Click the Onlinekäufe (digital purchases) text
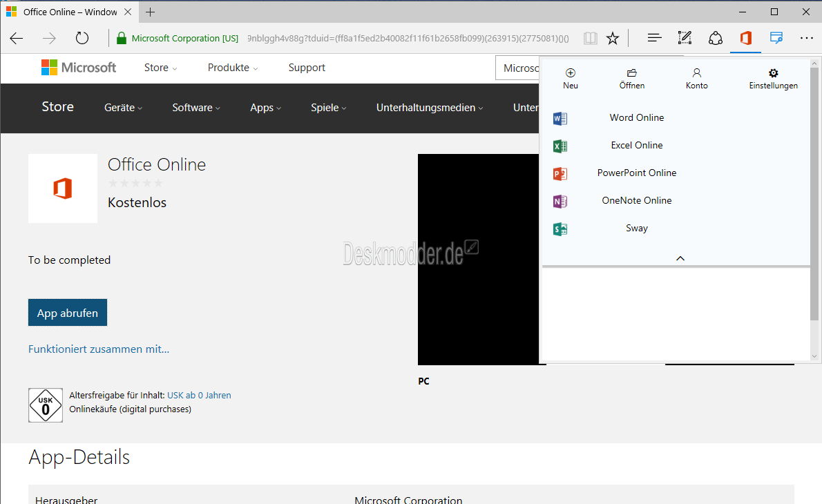The height and width of the screenshot is (504, 822). [x=130, y=409]
